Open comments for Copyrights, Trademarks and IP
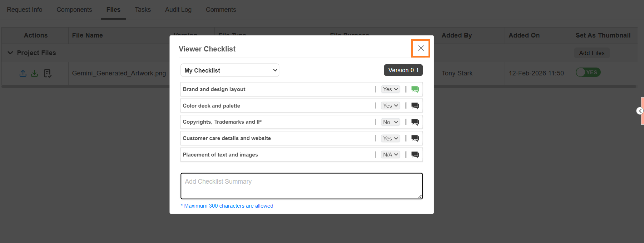The image size is (644, 243). (415, 122)
